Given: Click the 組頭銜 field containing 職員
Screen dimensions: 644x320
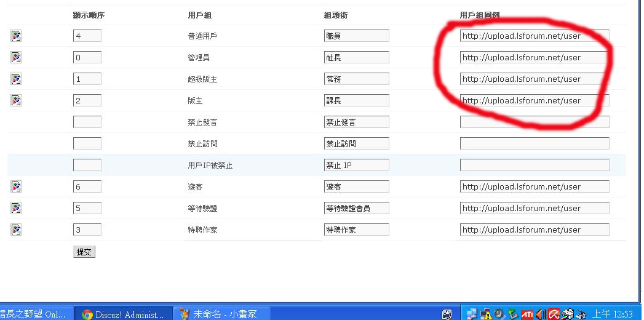Looking at the screenshot, I should [x=356, y=36].
